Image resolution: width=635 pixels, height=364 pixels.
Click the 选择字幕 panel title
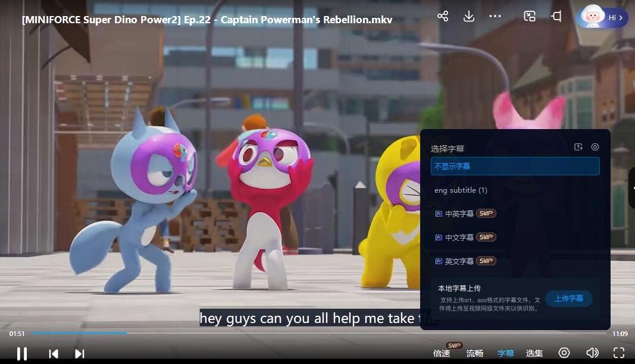point(448,149)
